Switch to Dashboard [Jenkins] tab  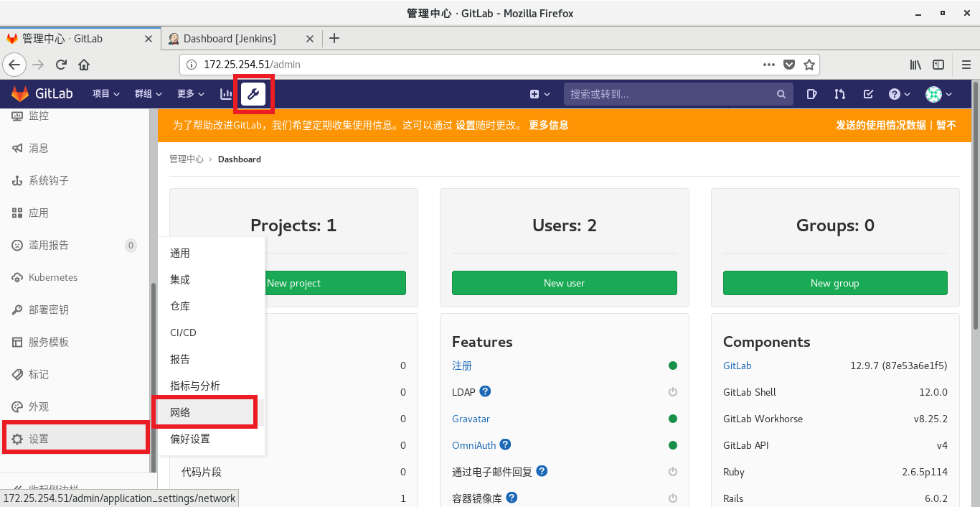230,39
